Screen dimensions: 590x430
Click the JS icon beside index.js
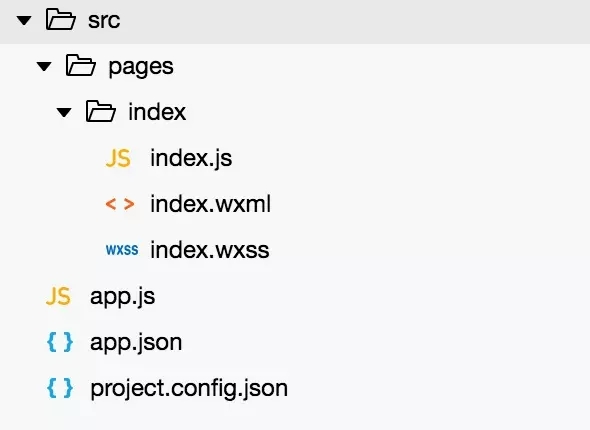click(x=118, y=158)
